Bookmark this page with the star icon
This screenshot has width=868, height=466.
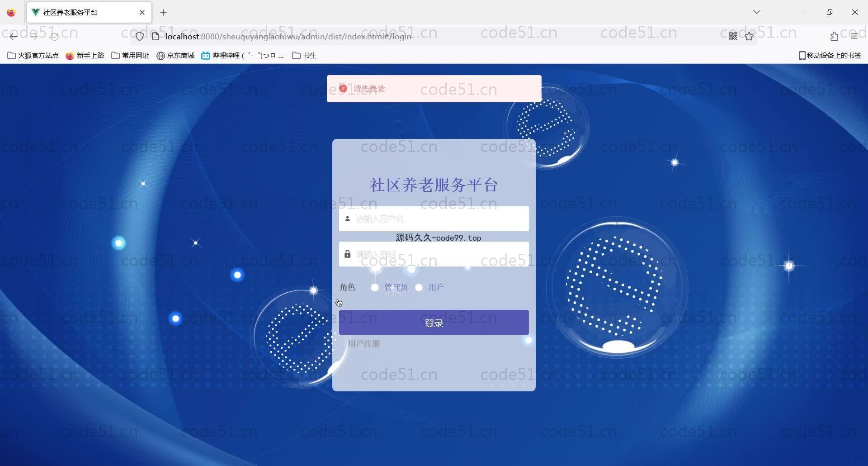click(749, 36)
